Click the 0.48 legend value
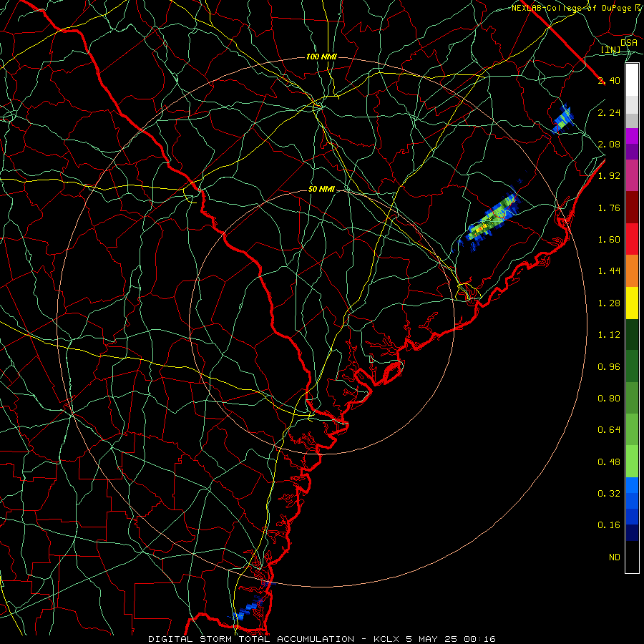This screenshot has width=644, height=644. [609, 462]
